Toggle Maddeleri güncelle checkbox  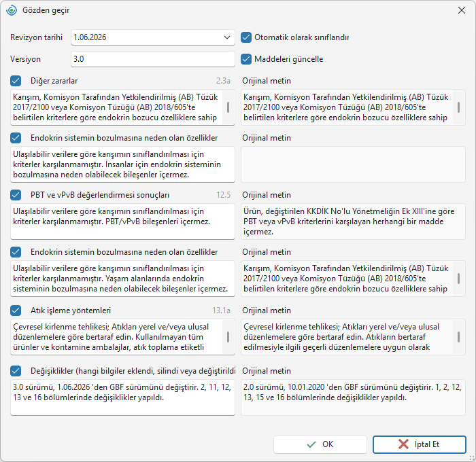[246, 59]
